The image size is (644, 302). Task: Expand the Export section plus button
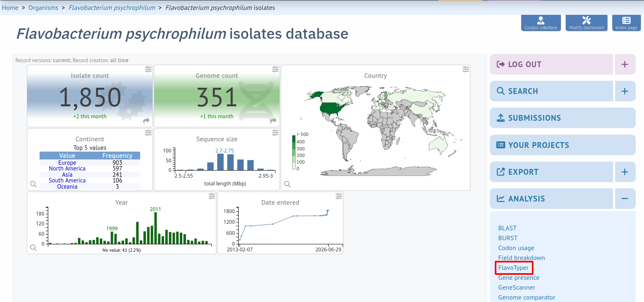tap(625, 172)
